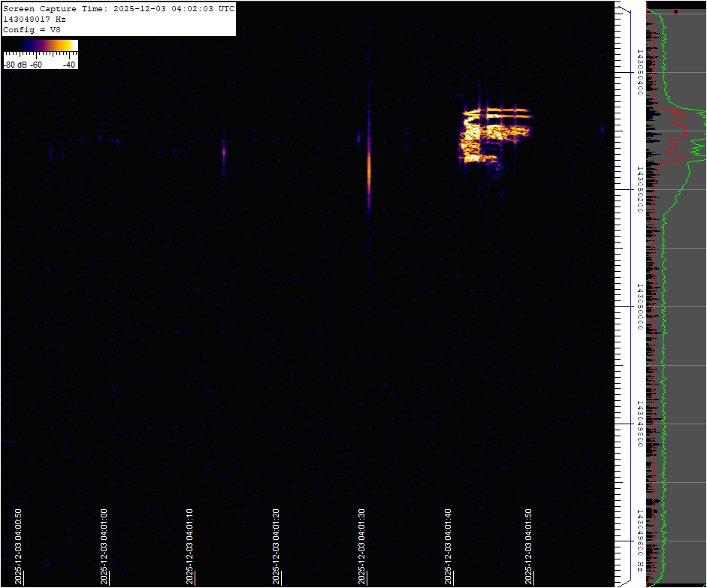
Task: Click the Screen Capture Time text line
Action: click(x=119, y=8)
